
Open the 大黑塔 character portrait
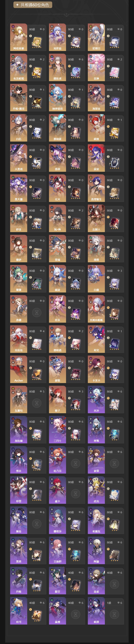coord(19,158)
